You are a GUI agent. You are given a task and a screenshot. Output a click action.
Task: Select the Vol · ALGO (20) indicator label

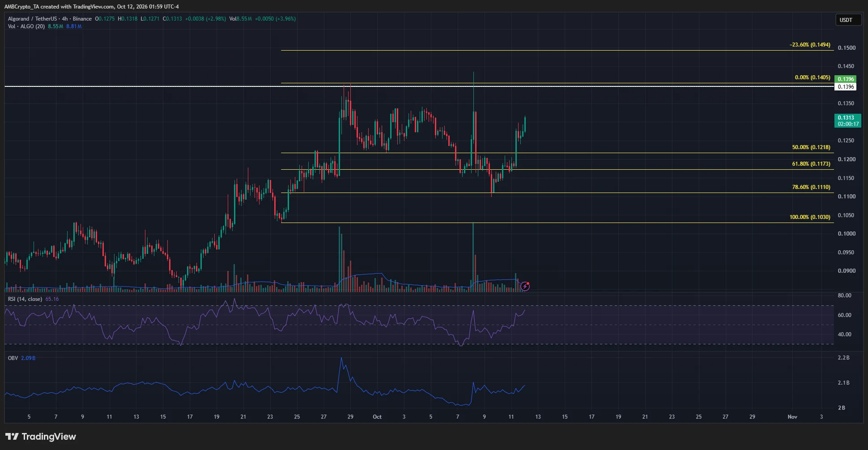pyautogui.click(x=26, y=26)
